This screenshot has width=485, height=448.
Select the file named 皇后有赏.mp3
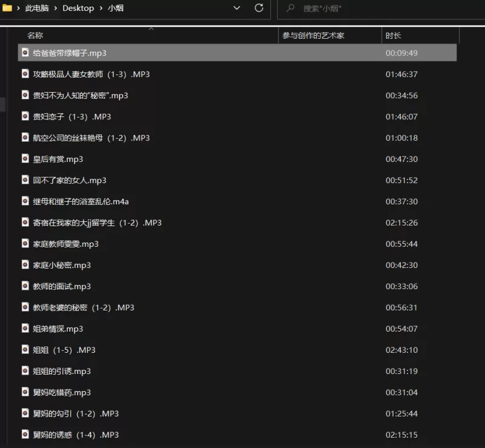point(58,159)
